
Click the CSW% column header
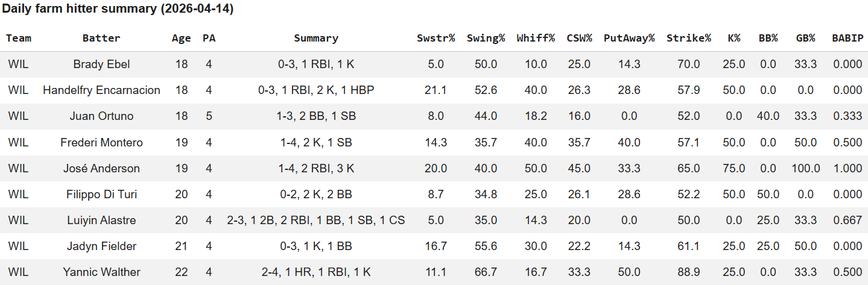tap(578, 38)
